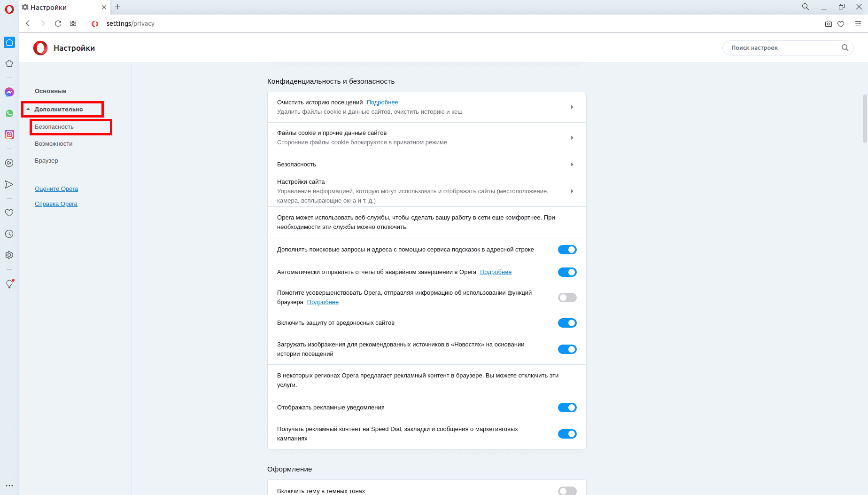This screenshot has width=868, height=495.
Task: Open WhatsApp in the sidebar
Action: (9, 113)
